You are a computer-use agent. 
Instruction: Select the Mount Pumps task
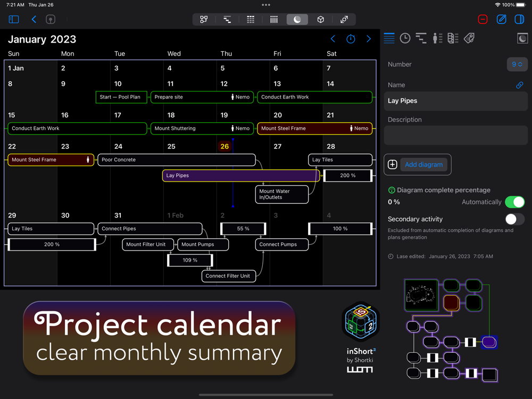tap(203, 244)
